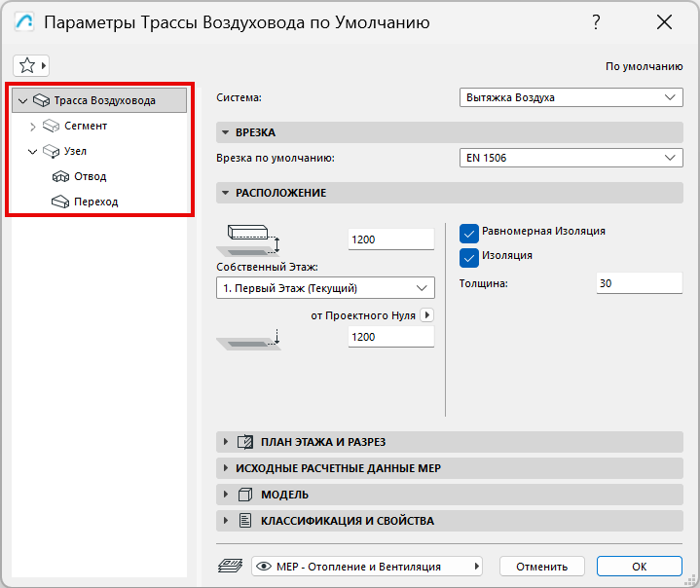This screenshot has width=700, height=588.
Task: Select the Узел tree item
Action: point(75,151)
